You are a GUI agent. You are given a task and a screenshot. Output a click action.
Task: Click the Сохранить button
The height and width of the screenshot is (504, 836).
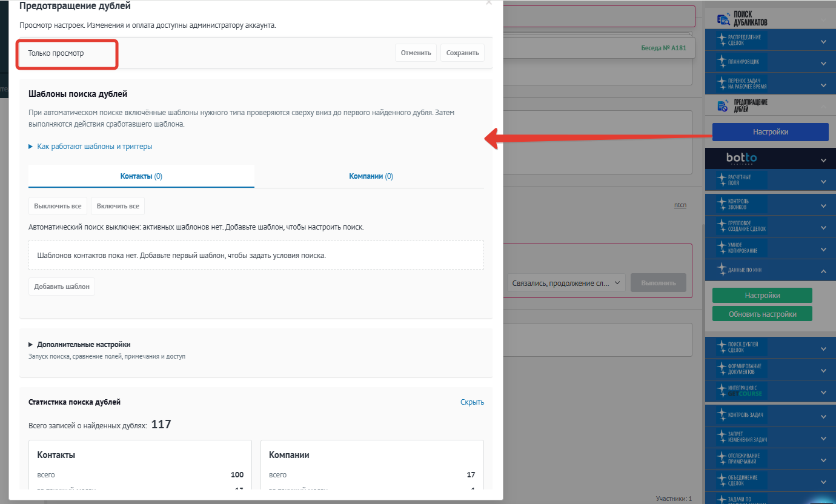click(x=463, y=53)
